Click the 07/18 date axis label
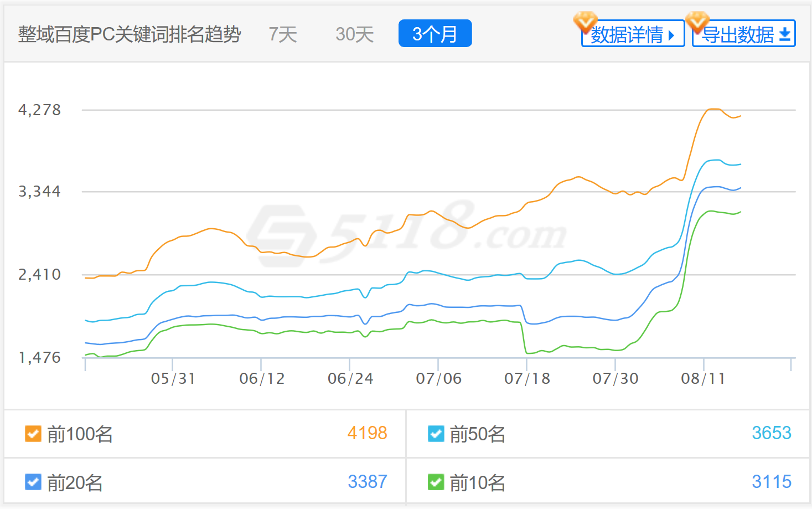 pyautogui.click(x=527, y=379)
